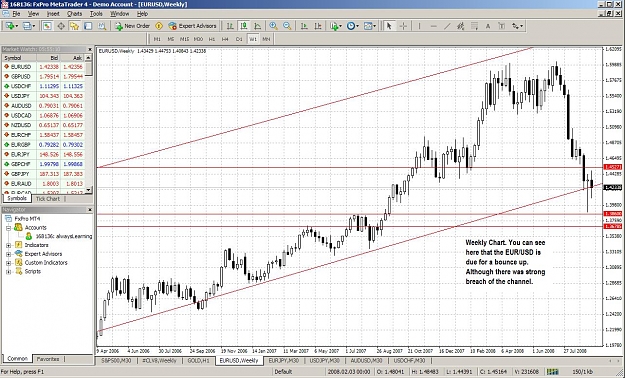Viewport: 625px width, 378px height.
Task: Switch timeframe to M5
Action: (x=171, y=39)
